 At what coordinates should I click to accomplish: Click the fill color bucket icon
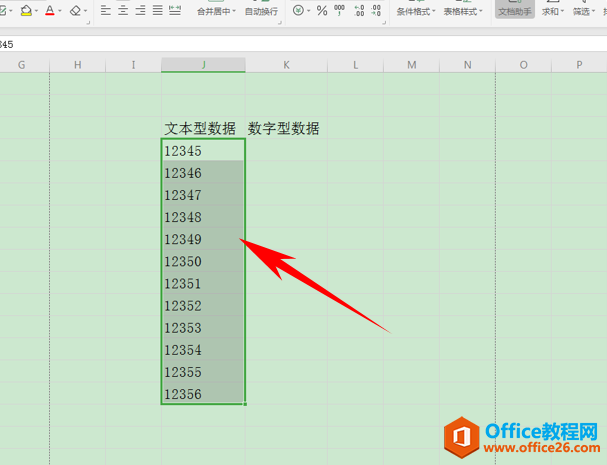26,10
